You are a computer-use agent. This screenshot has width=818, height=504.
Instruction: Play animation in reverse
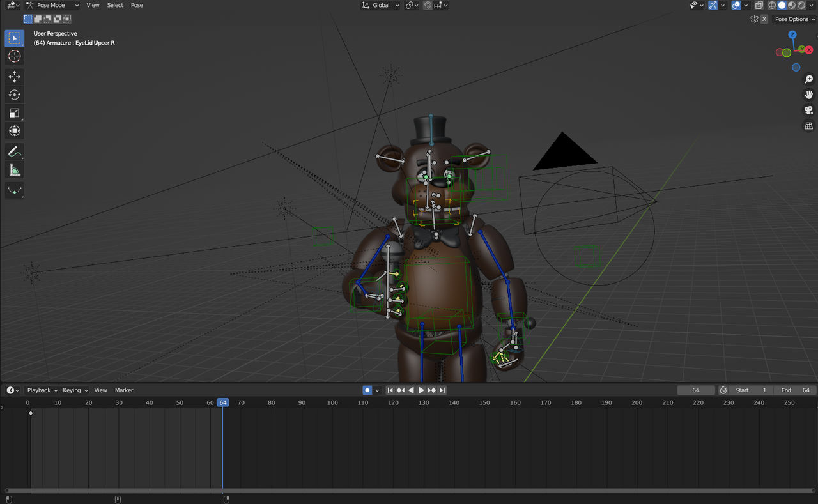pyautogui.click(x=411, y=390)
